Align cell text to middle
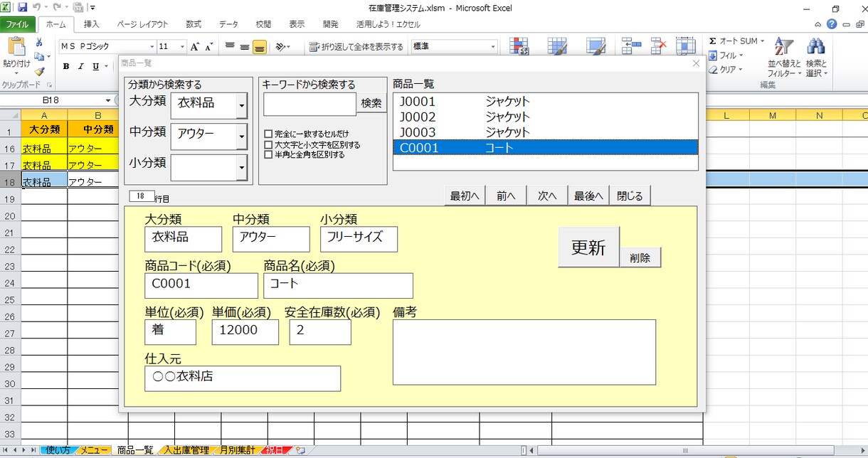 (245, 47)
